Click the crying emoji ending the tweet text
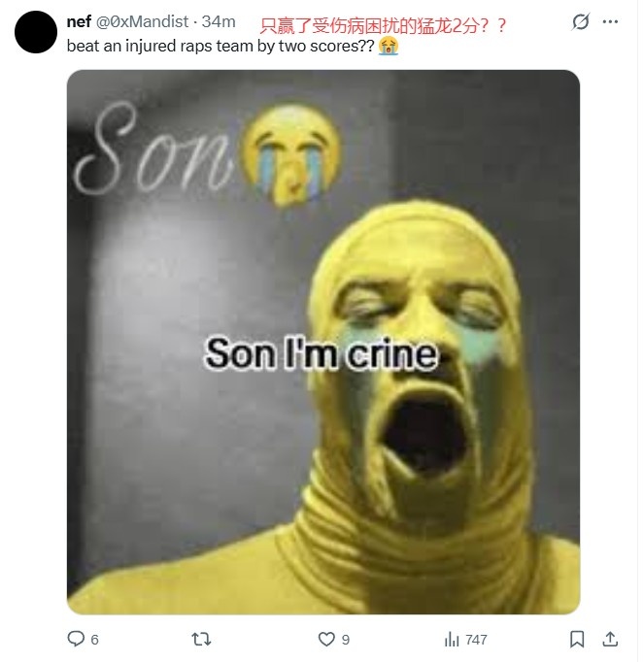Screen dimensions: 644x662 pos(389,46)
